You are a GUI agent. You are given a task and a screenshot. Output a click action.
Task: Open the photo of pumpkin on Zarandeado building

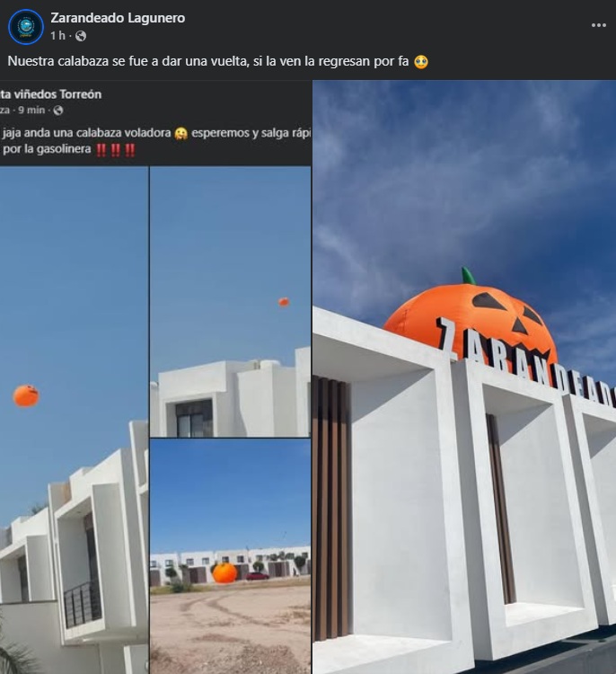coord(464,377)
